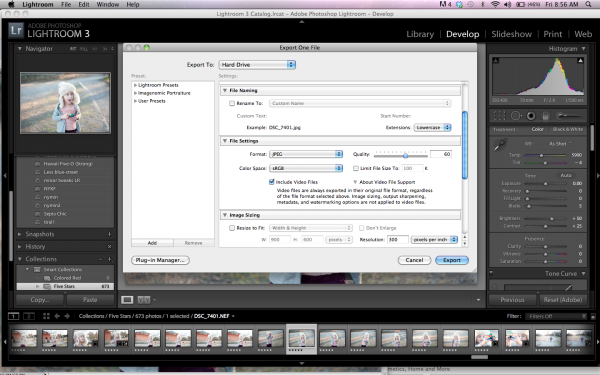
Task: Click the Cancel button
Action: (x=414, y=260)
